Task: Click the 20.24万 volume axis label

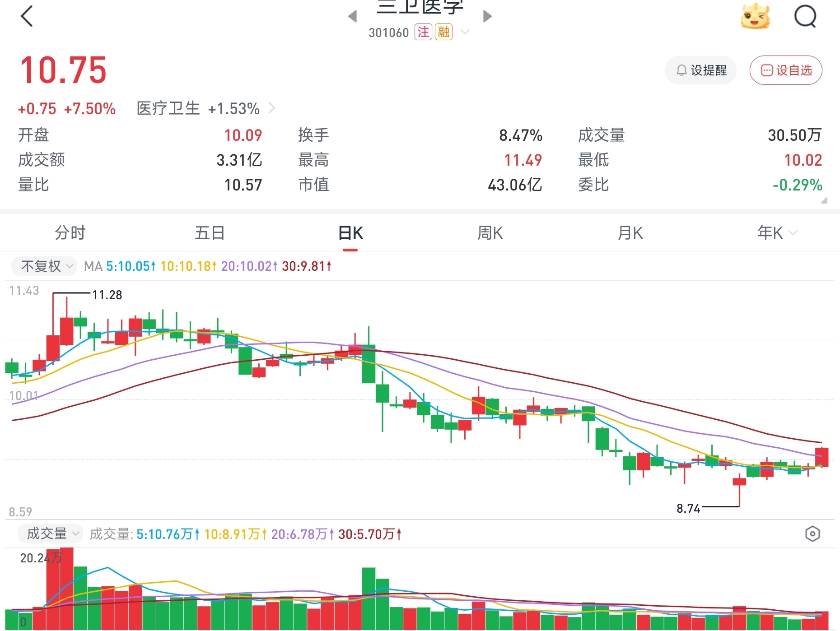Action: [41, 558]
